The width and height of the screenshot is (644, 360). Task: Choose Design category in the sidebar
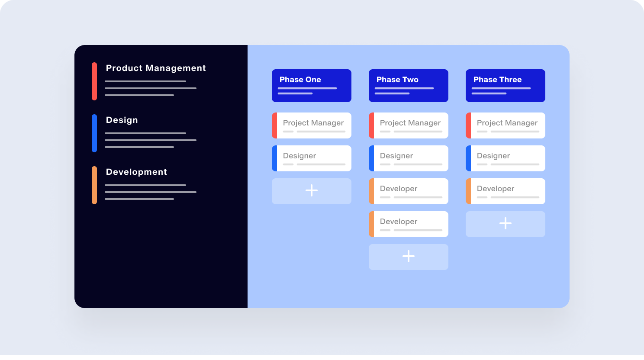tap(122, 120)
